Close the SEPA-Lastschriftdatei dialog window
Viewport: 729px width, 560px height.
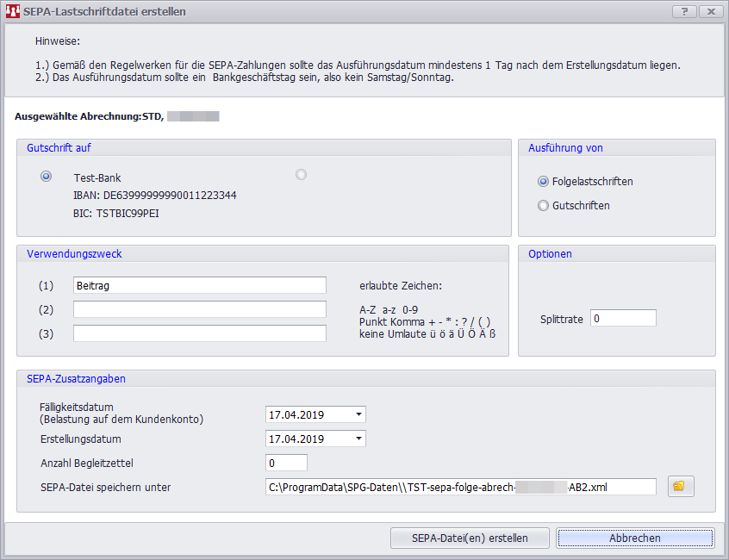click(x=710, y=12)
